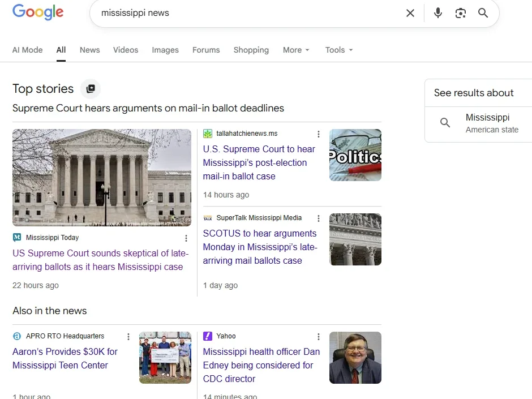Open the Dan Edney portrait thumbnail
The height and width of the screenshot is (399, 532).
(355, 358)
